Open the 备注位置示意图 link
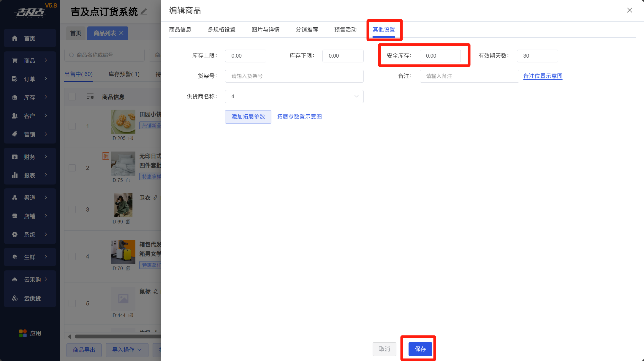This screenshot has width=644, height=361. point(542,76)
